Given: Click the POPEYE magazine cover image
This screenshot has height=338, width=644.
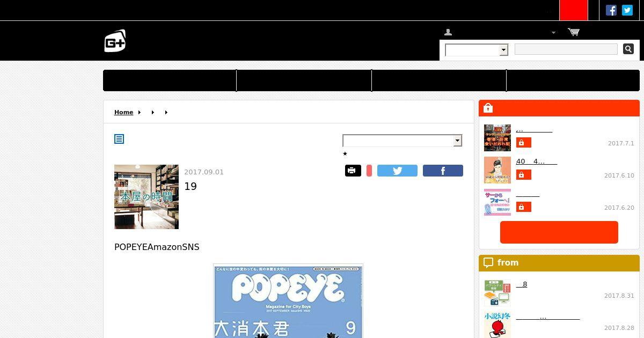Looking at the screenshot, I should [x=288, y=300].
